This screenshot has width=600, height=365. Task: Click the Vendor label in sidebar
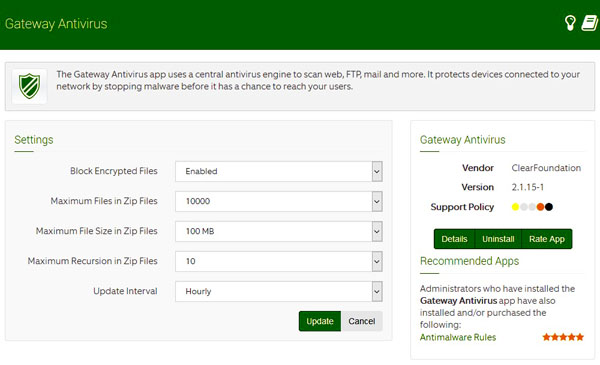pyautogui.click(x=478, y=168)
